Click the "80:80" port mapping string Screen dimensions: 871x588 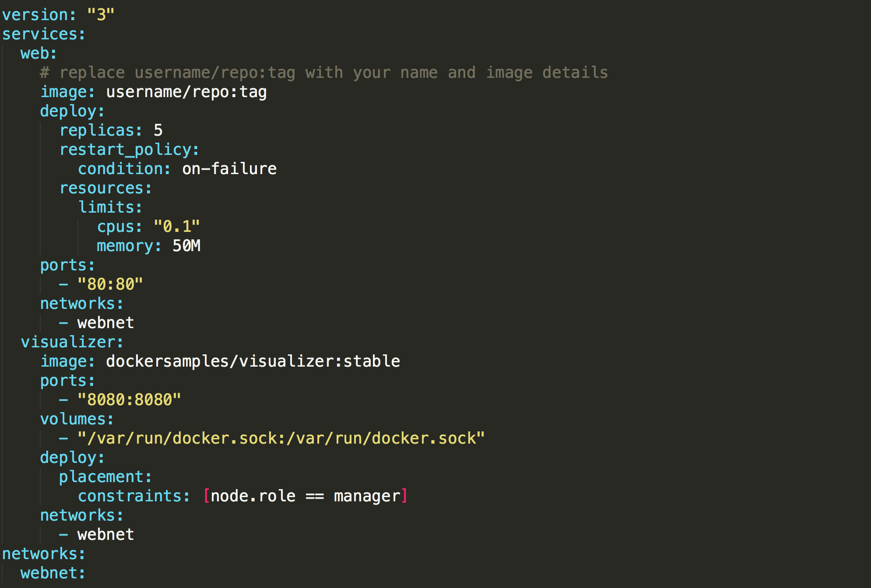click(110, 284)
